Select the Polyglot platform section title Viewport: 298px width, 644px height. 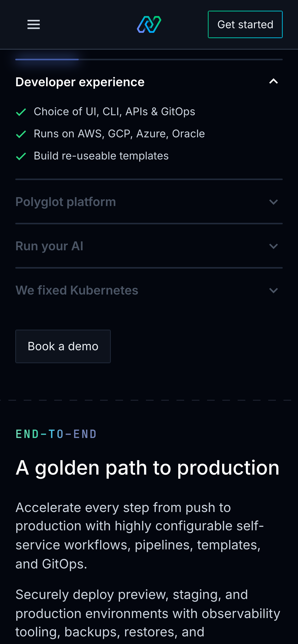pos(66,202)
